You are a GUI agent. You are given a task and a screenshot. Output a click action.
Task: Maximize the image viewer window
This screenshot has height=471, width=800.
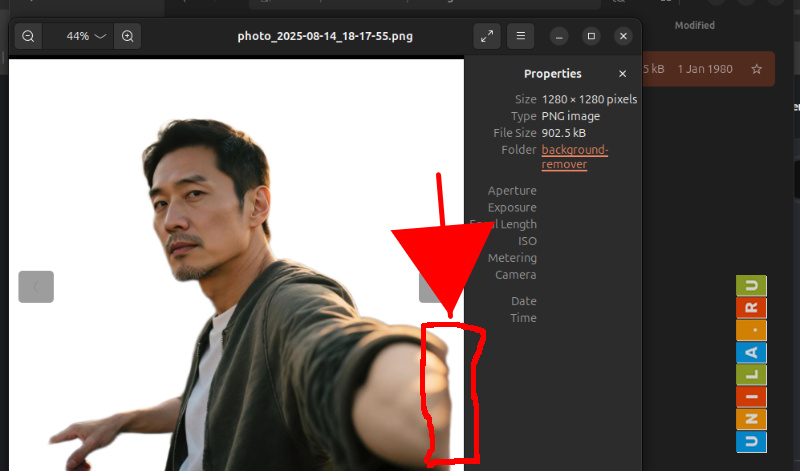pos(591,36)
